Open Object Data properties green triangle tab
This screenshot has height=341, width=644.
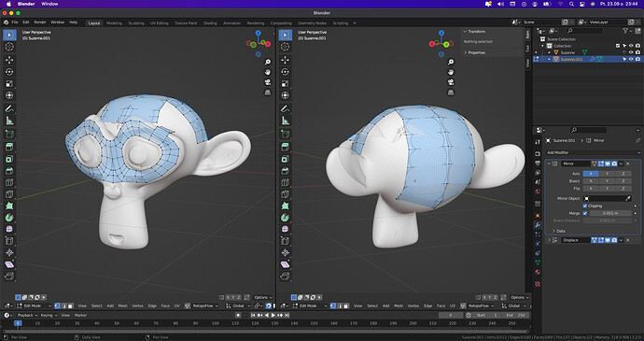point(538,262)
